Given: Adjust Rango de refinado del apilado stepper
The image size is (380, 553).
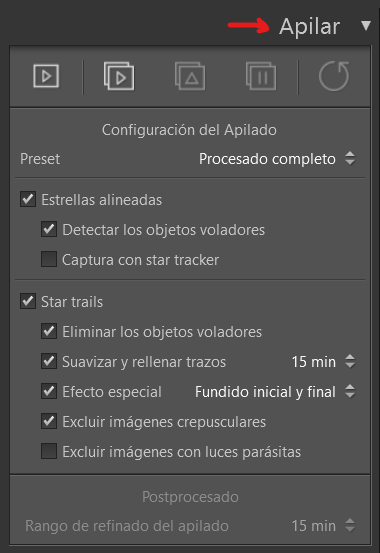Looking at the screenshot, I should (x=350, y=525).
